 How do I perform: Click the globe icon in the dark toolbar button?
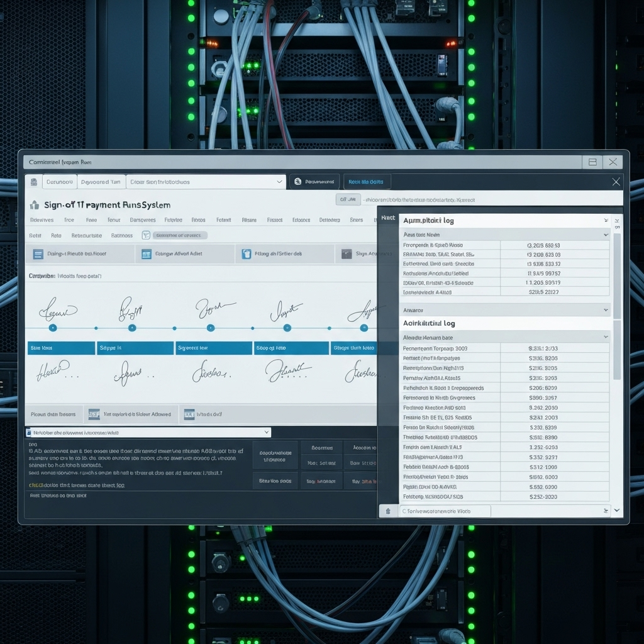click(x=297, y=182)
